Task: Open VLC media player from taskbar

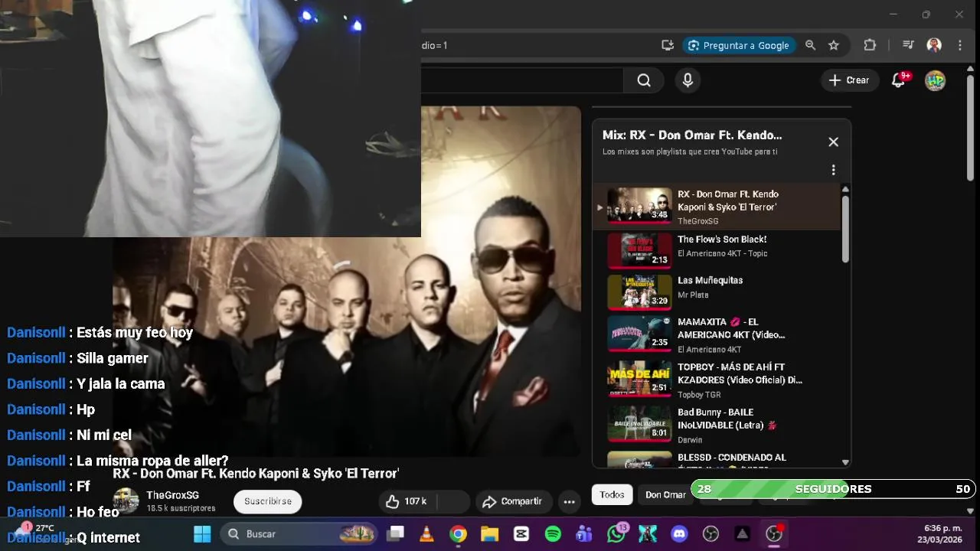Action: click(x=427, y=533)
